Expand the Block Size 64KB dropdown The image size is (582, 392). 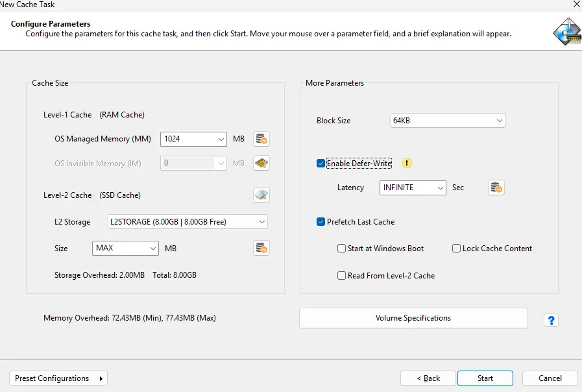pyautogui.click(x=448, y=121)
